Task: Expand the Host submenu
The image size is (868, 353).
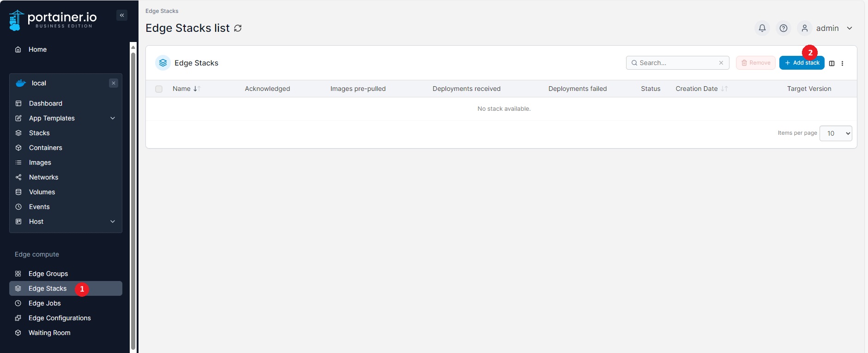Action: [x=113, y=221]
